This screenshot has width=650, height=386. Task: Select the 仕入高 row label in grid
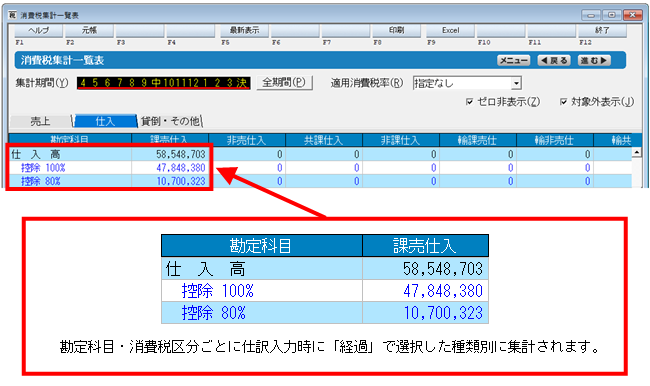pyautogui.click(x=36, y=155)
